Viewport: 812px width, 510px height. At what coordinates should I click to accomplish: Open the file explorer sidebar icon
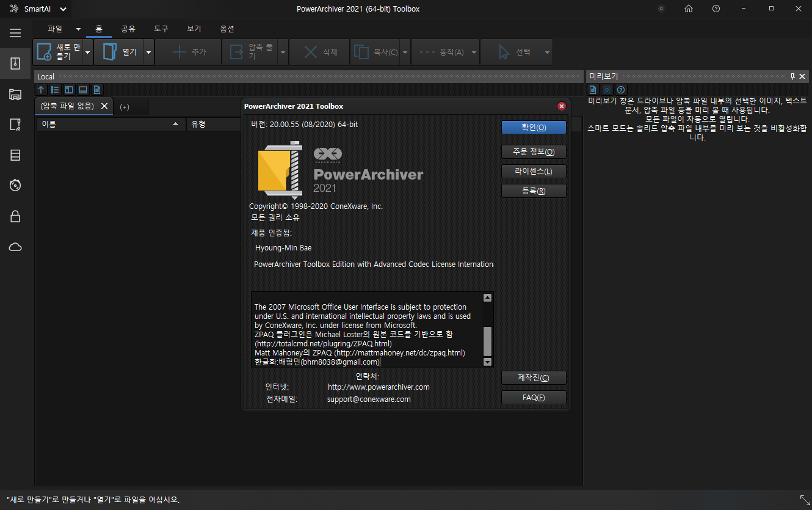[x=15, y=94]
